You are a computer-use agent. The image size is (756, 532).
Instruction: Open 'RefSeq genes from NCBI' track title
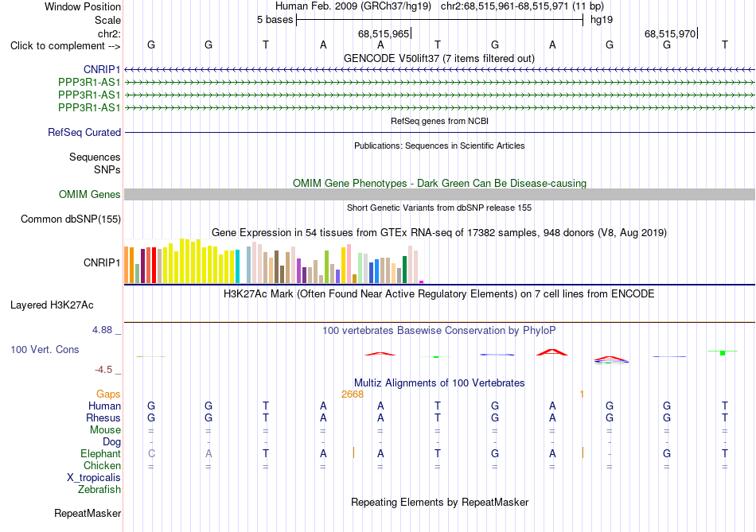[440, 121]
